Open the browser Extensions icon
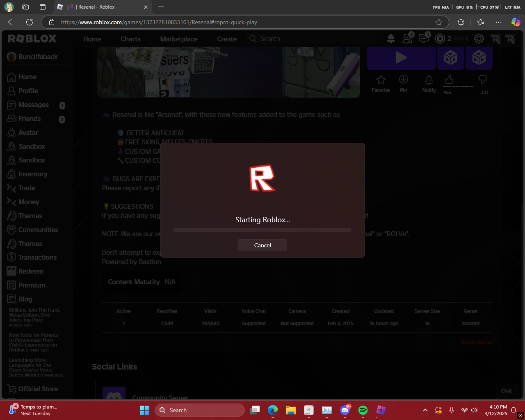525x420 pixels. (x=461, y=22)
